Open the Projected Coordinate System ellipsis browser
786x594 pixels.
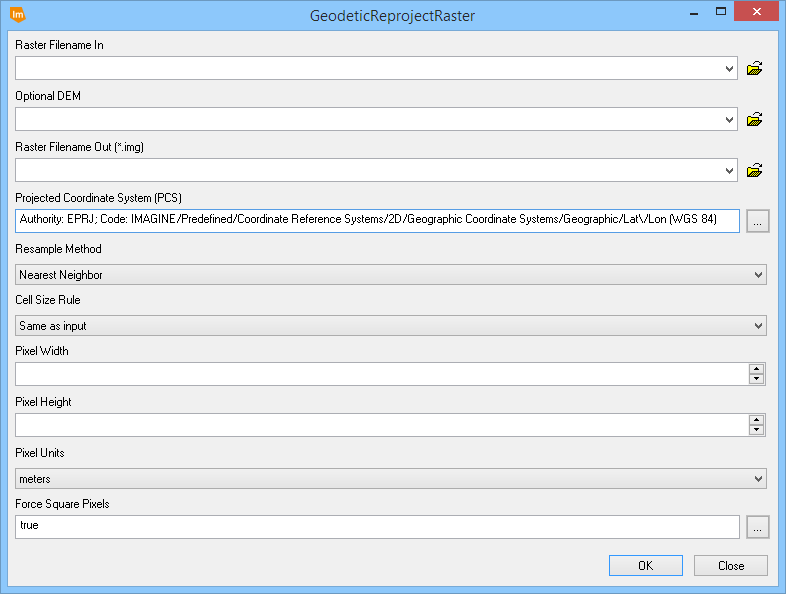755,222
